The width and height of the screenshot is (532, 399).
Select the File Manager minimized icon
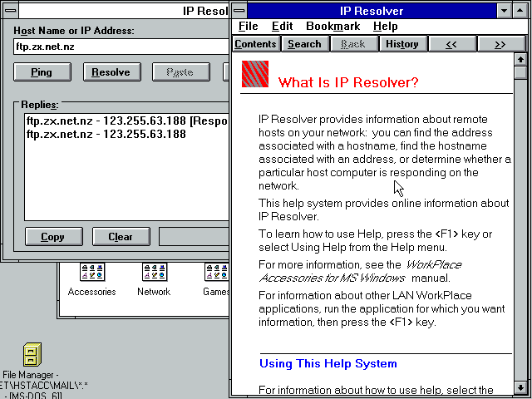pyautogui.click(x=32, y=355)
